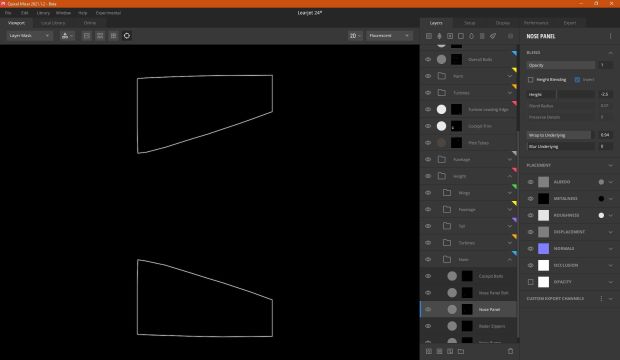Collapse the Placement section
Screen dimensions: 620x360
pos(611,165)
